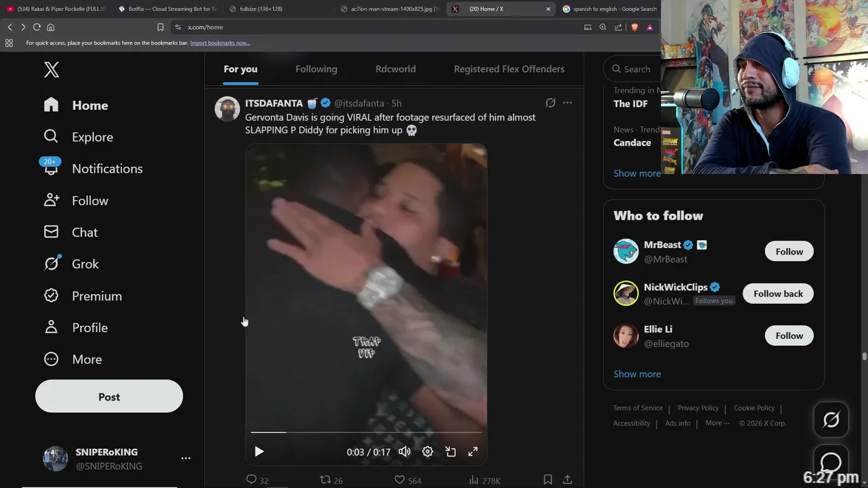Screen dimensions: 868x488
Task: Follow back NickWickClips
Action: point(778,293)
